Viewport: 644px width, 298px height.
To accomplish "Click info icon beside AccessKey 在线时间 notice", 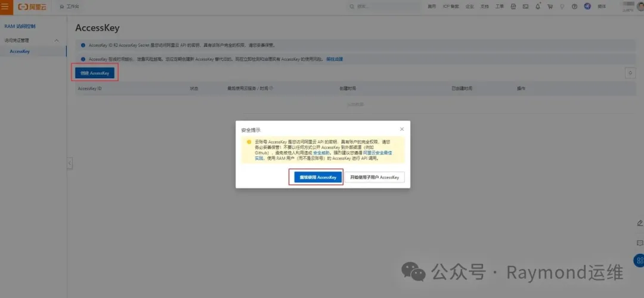I will (83, 59).
